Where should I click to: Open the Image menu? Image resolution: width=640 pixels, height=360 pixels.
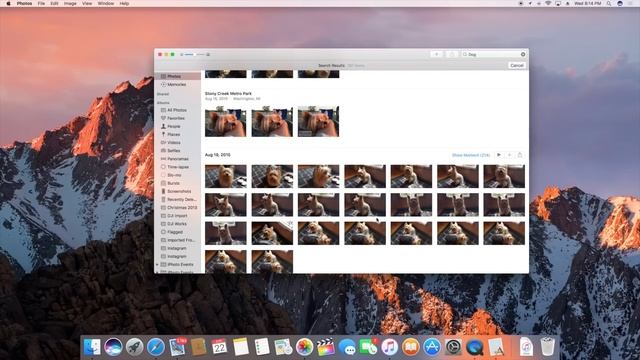[x=70, y=3]
